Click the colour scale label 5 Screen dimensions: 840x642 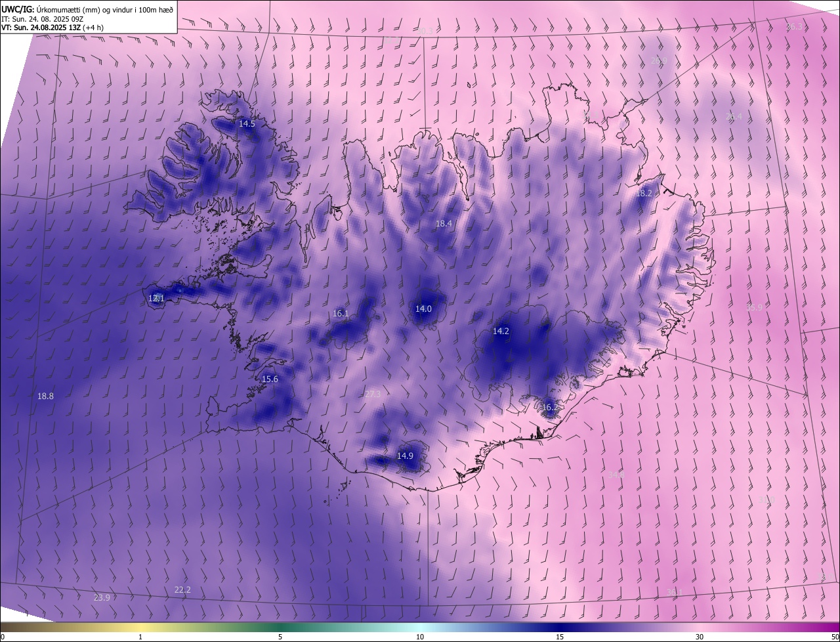[280, 637]
